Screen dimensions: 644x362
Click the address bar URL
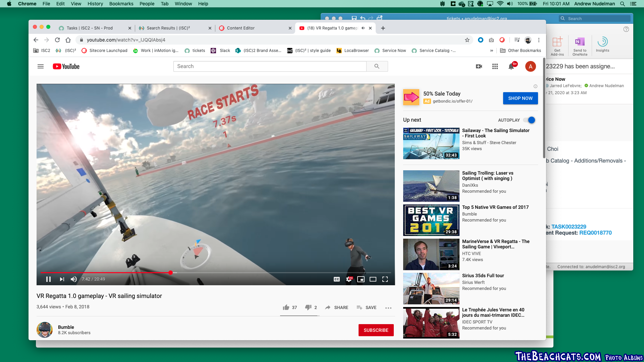tap(126, 40)
